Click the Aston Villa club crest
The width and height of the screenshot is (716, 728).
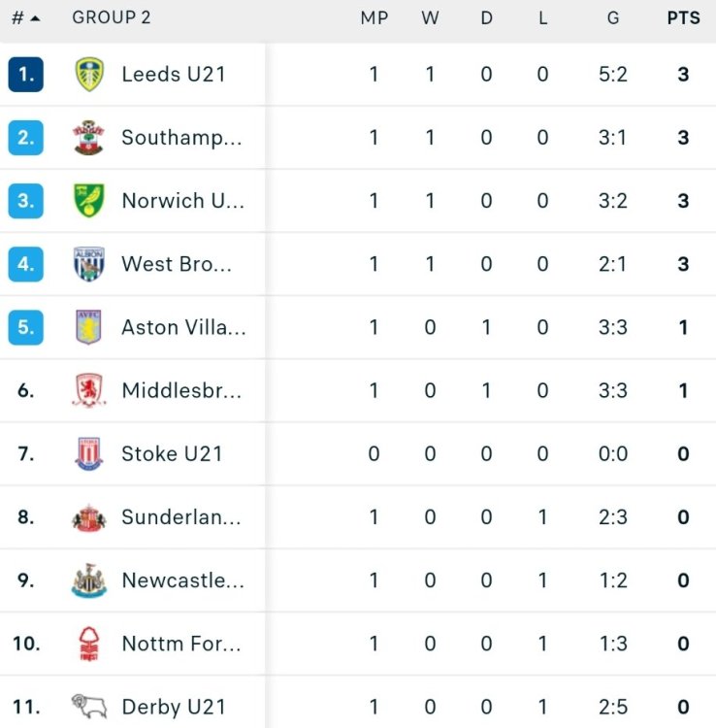click(89, 327)
